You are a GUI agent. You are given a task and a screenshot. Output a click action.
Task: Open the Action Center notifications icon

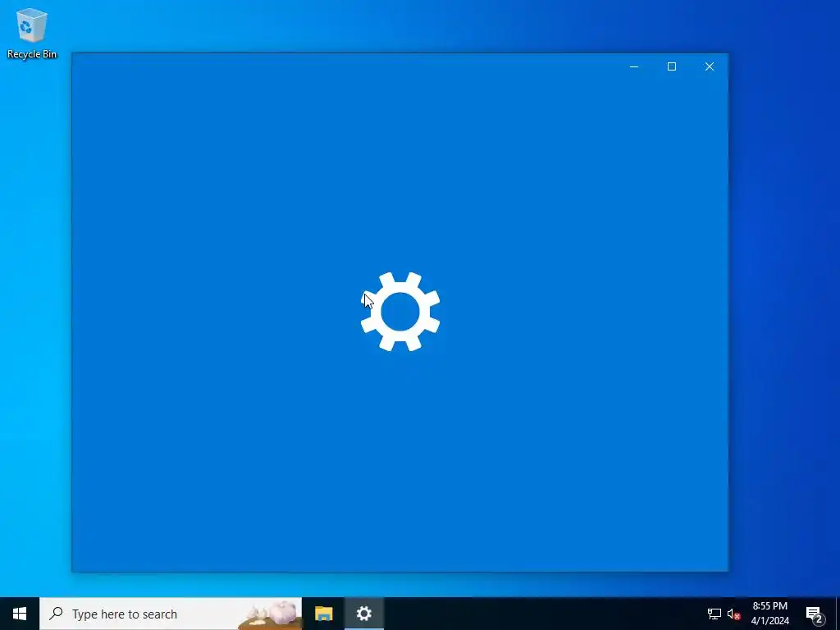814,614
